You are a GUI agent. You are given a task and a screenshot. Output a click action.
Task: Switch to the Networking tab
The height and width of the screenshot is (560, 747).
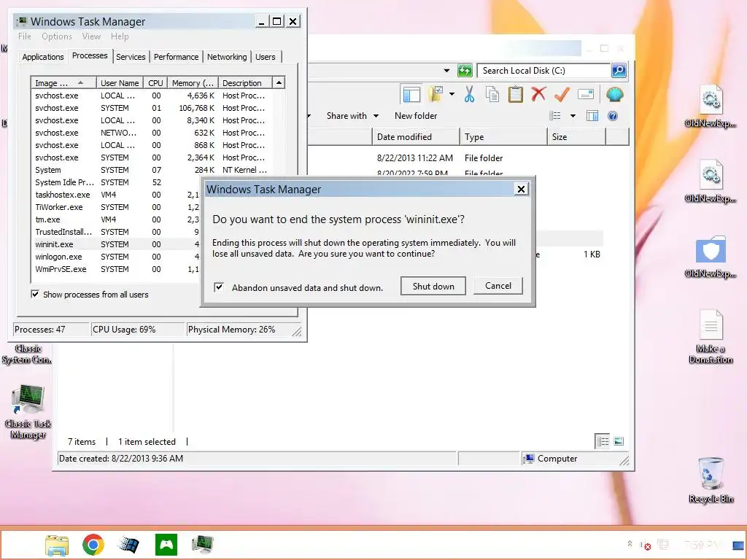coord(227,57)
